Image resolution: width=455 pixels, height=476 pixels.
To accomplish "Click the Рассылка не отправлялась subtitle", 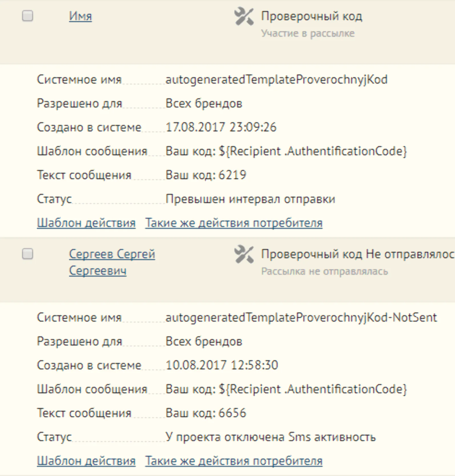I will 324,271.
